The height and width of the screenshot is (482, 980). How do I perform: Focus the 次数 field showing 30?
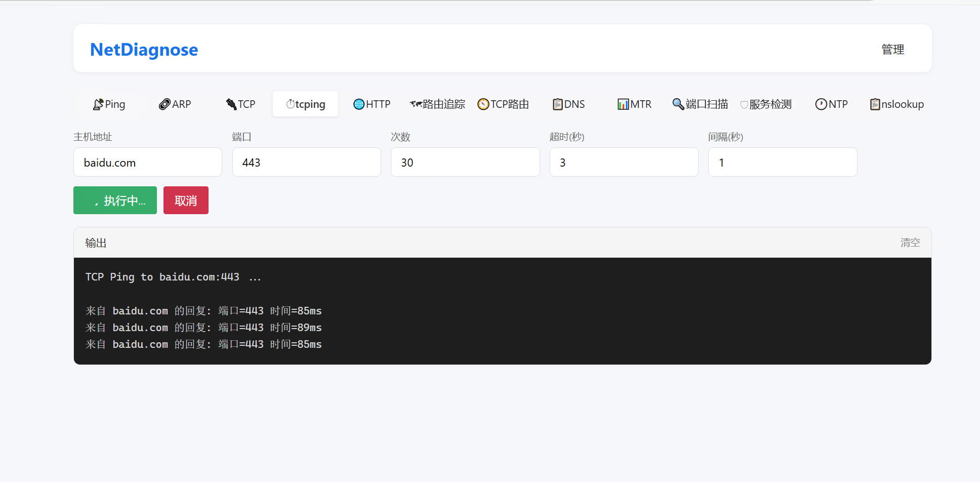click(465, 162)
